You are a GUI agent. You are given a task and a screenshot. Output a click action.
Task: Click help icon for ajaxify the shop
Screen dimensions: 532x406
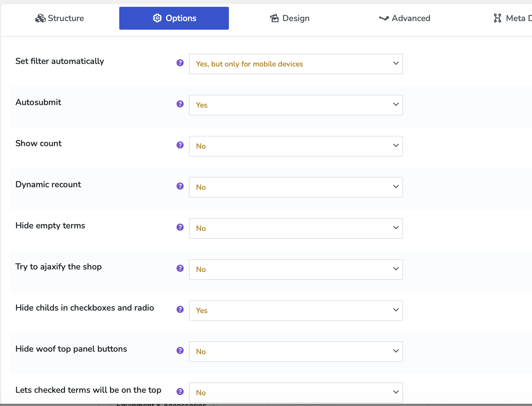click(x=180, y=268)
